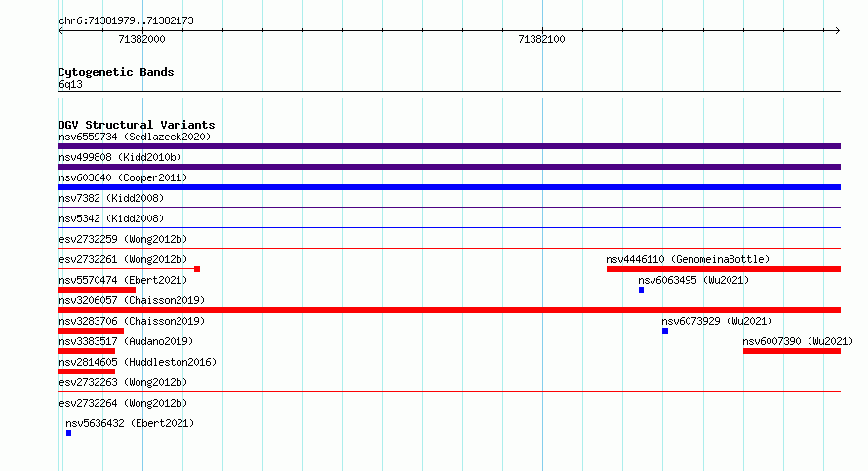The image size is (868, 471).
Task: Click the nsv6007390 (Wu2021) label
Action: [x=798, y=341]
